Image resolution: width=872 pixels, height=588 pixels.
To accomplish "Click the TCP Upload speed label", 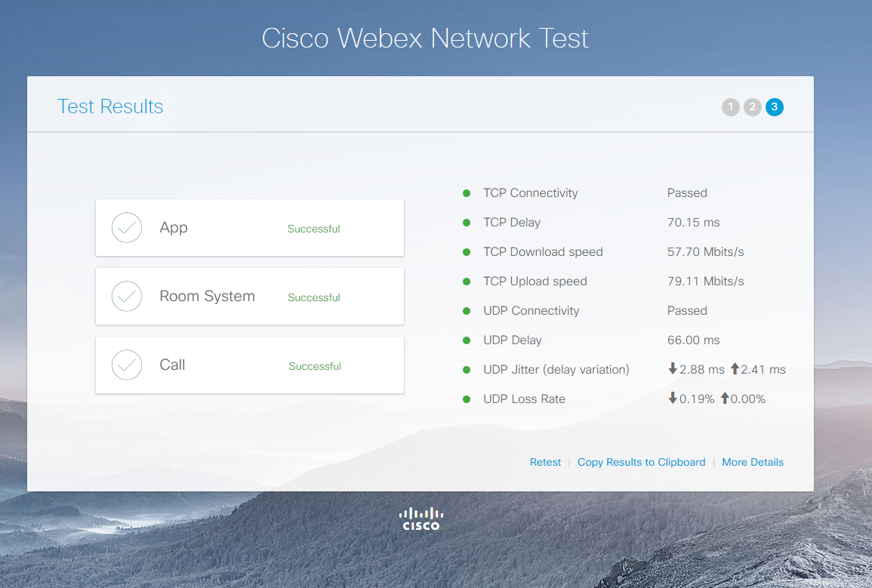I will coord(535,282).
